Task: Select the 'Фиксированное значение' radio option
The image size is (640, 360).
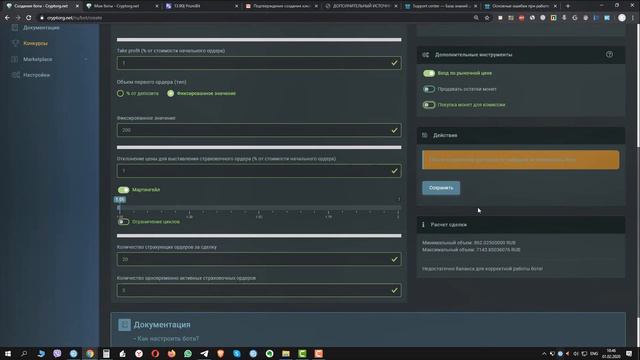Action: (x=171, y=93)
